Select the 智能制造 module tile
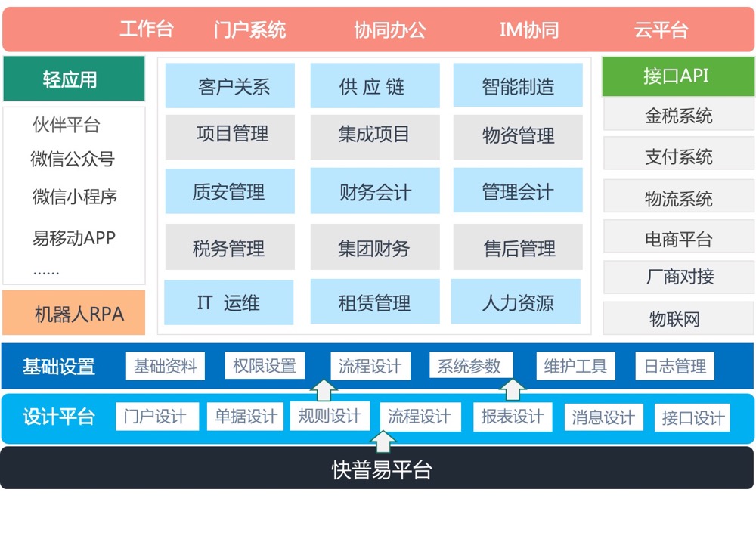The height and width of the screenshot is (533, 756). point(518,85)
